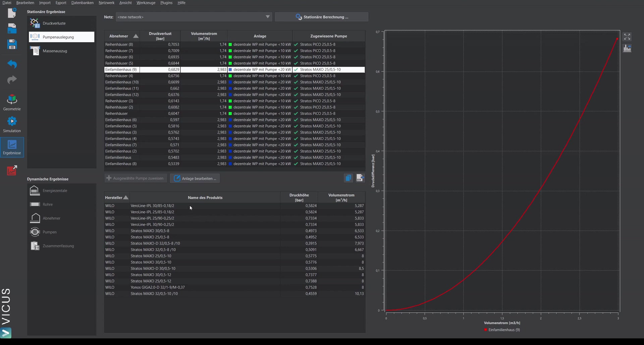
Task: Undo the last action
Action: (x=12, y=64)
